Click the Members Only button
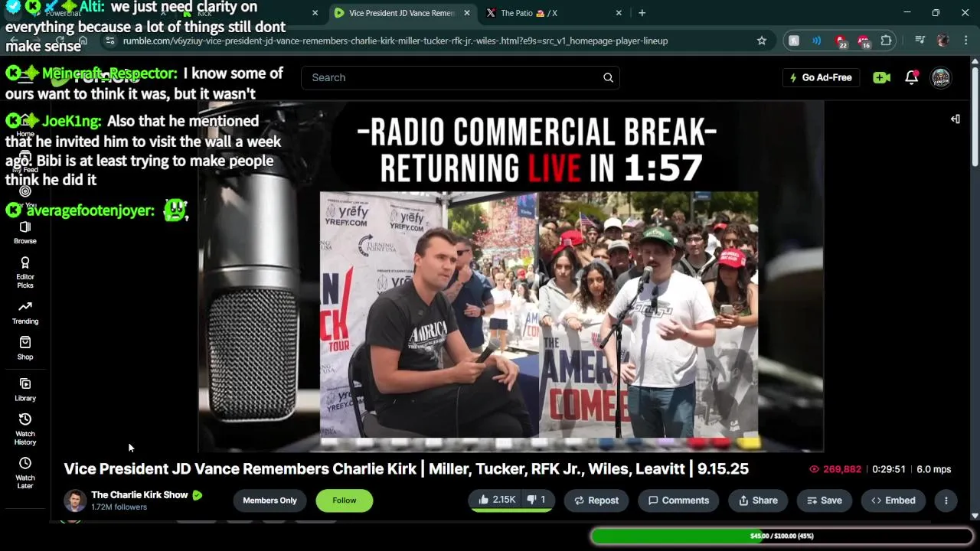980x551 pixels. (269, 500)
